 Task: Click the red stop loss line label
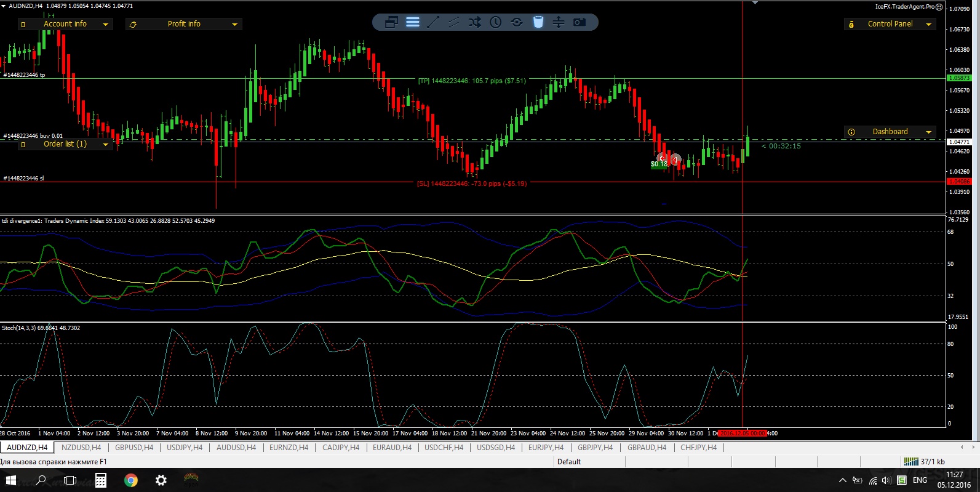click(472, 183)
